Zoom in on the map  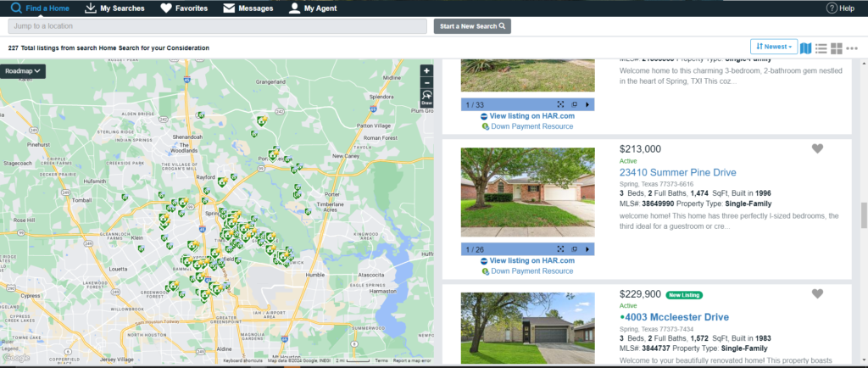426,70
